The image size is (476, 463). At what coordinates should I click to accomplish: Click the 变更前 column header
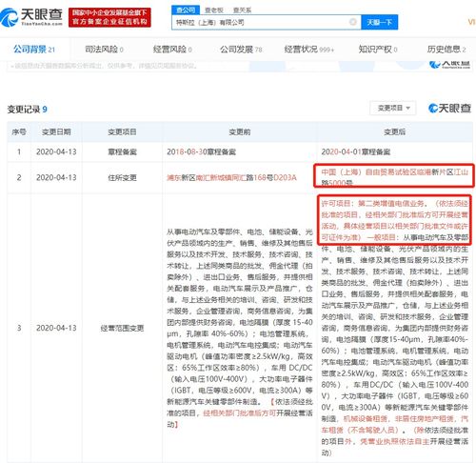pyautogui.click(x=240, y=131)
